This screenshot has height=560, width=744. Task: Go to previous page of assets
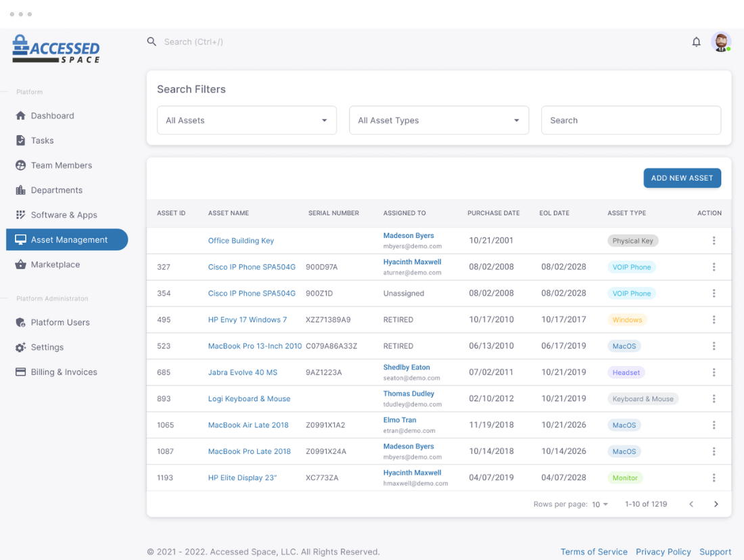coord(691,504)
